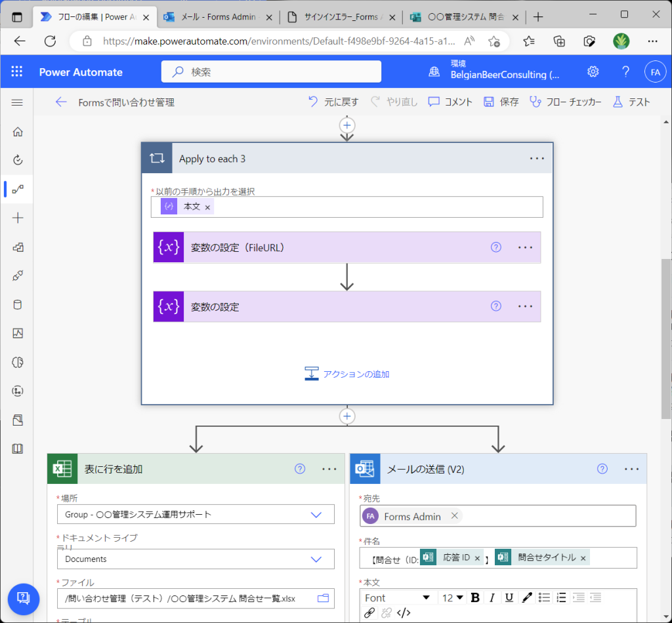Image resolution: width=672 pixels, height=623 pixels.
Task: Open AI Builder brain icon in sidebar
Action: coord(18,362)
